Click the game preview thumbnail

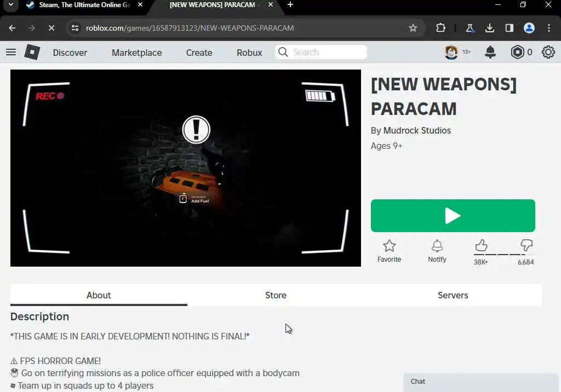pos(186,168)
